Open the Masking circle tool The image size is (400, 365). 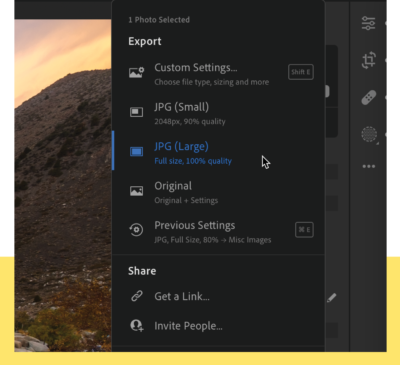tap(369, 135)
